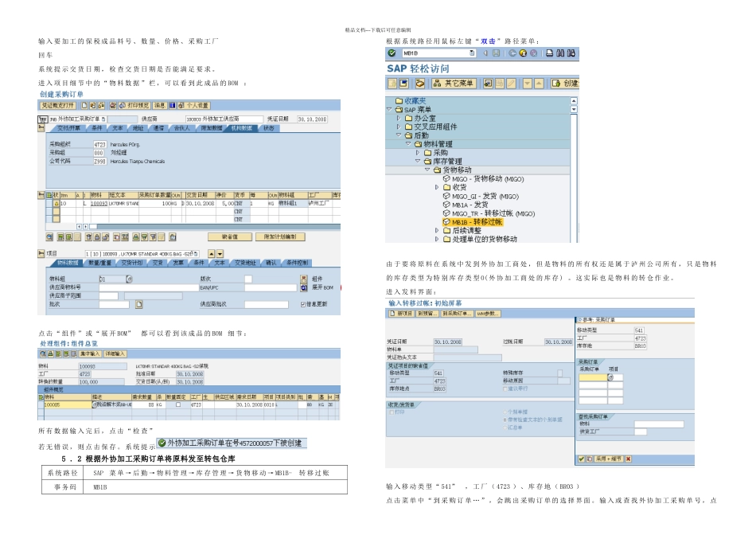Click the scroll-down arrow of the SAP menu tree
The width and height of the screenshot is (756, 535).
coord(574,110)
